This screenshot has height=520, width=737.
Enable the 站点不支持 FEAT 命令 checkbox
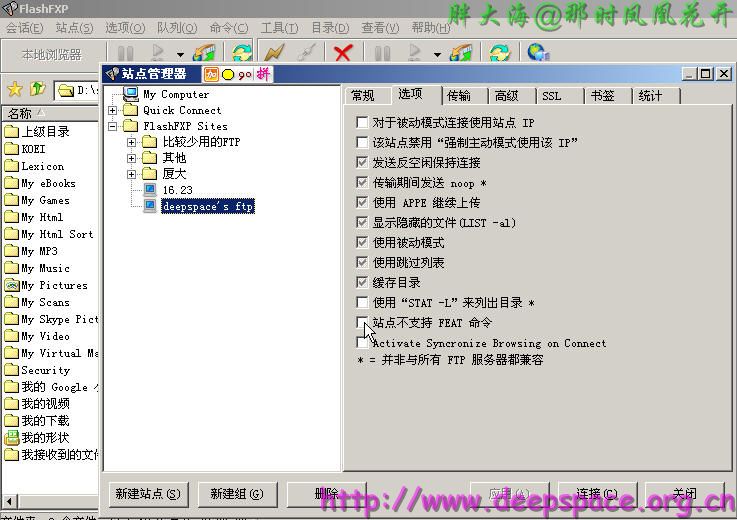362,323
